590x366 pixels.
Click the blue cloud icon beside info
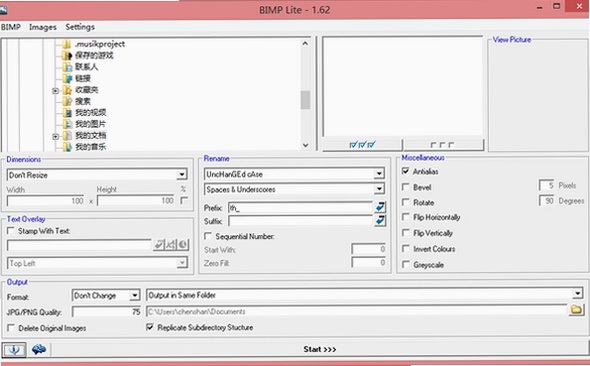39,349
